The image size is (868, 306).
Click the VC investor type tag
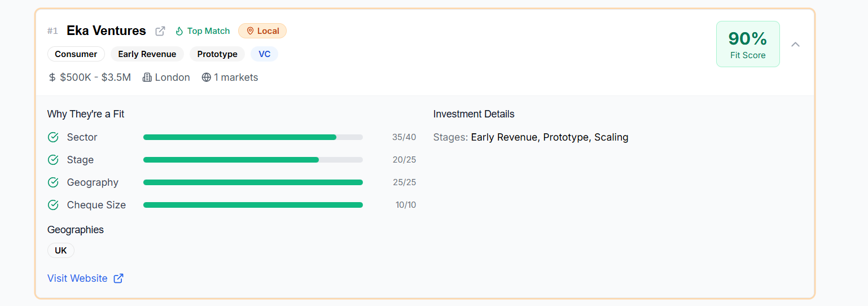(264, 54)
